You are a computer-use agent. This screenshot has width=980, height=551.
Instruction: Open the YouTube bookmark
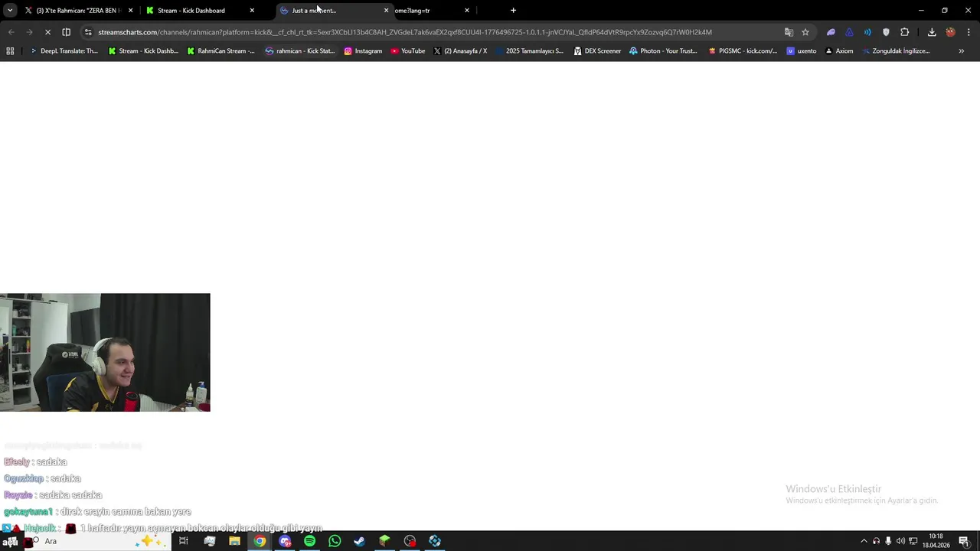(x=408, y=51)
